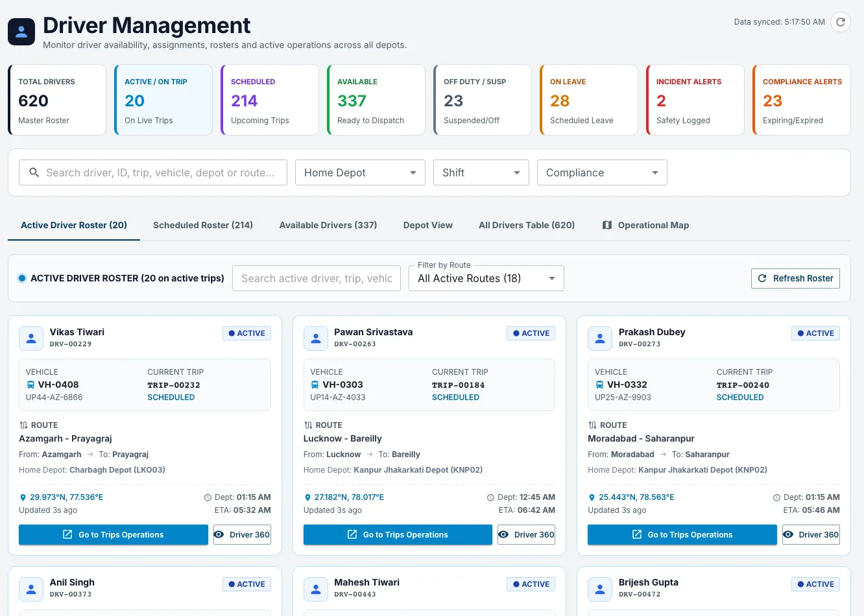Click trip ID TRIP-00232
This screenshot has width=864, height=616.
174,385
